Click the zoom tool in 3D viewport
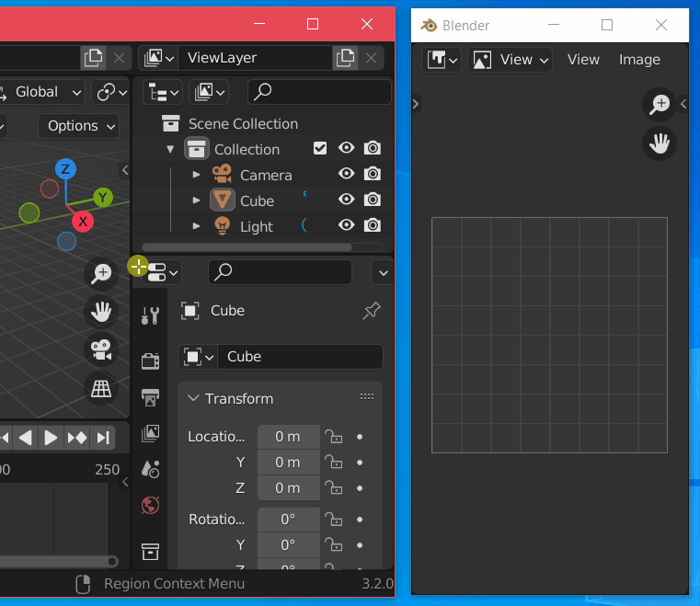 [102, 273]
